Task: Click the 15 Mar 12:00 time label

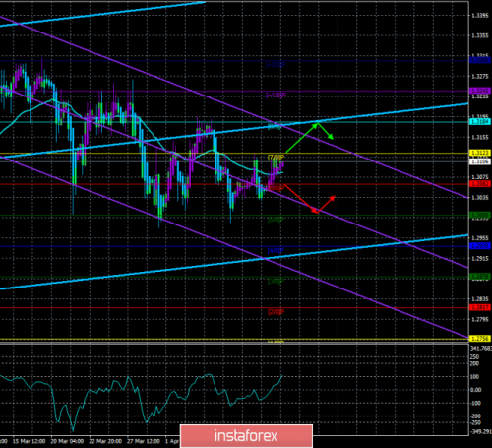Action: pos(29,441)
